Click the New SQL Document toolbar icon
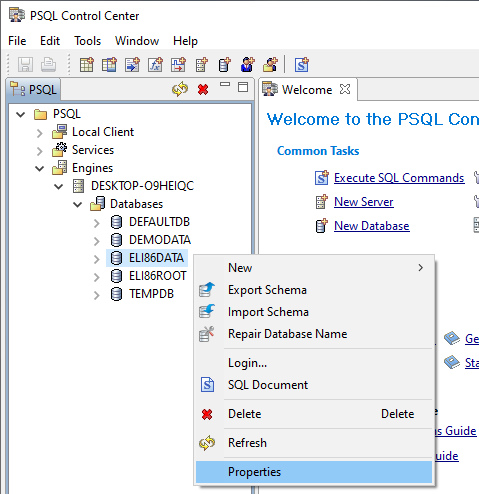The image size is (479, 494). [302, 64]
